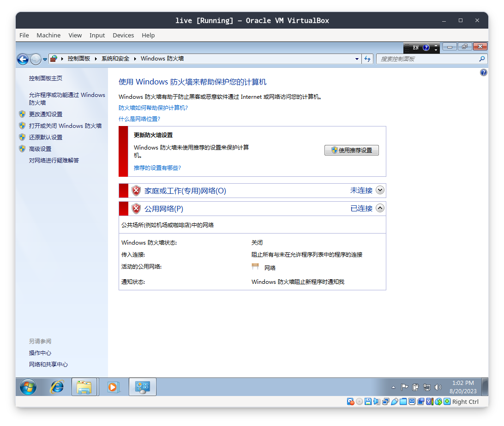The width and height of the screenshot is (504, 426).
Task: Open 对网络进行疑难解答 link
Action: click(x=54, y=161)
